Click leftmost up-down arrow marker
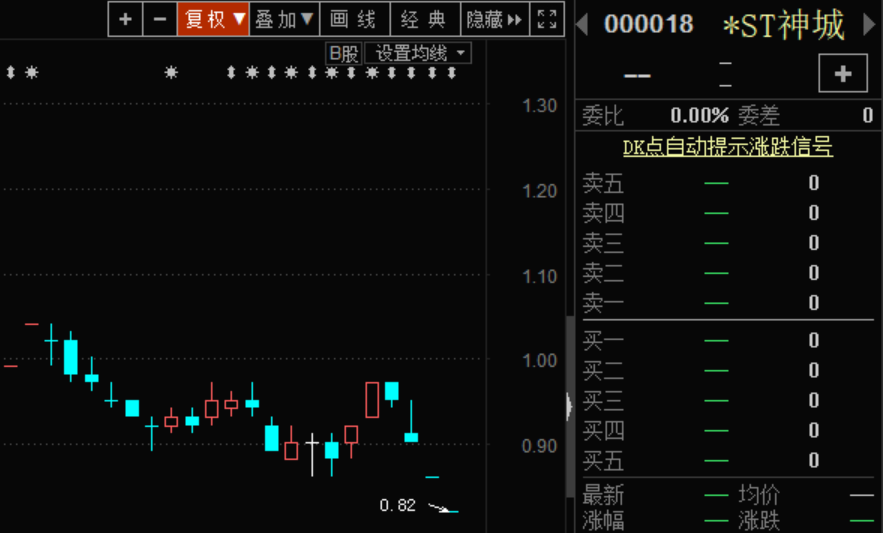 [10, 72]
